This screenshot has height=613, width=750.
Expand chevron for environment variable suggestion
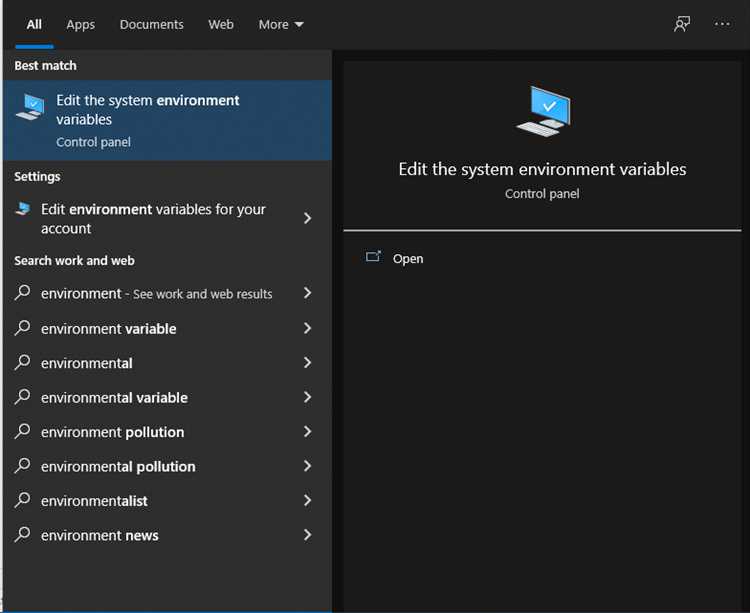click(308, 328)
